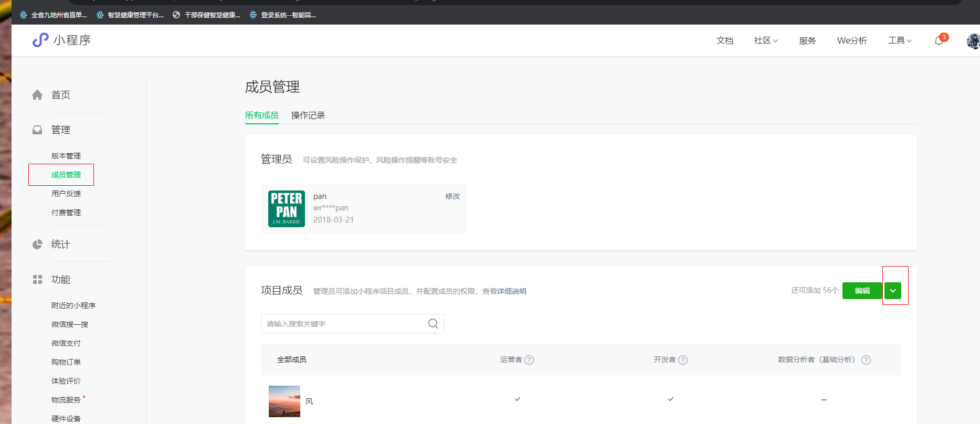The height and width of the screenshot is (424, 980).
Task: Open the 社区 dropdown menu
Action: tap(766, 40)
